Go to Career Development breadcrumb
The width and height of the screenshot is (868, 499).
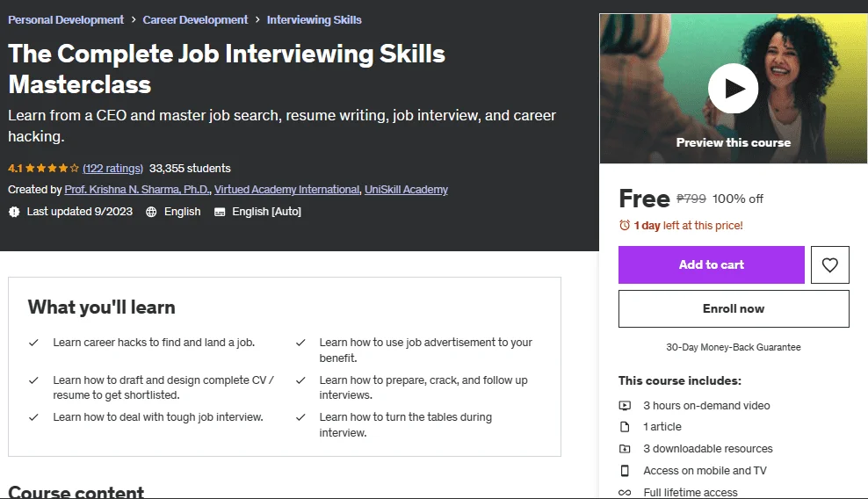(x=195, y=20)
